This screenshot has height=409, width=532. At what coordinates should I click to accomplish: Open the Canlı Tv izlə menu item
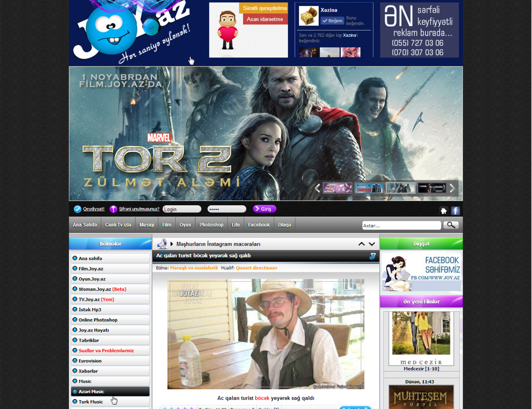(118, 225)
